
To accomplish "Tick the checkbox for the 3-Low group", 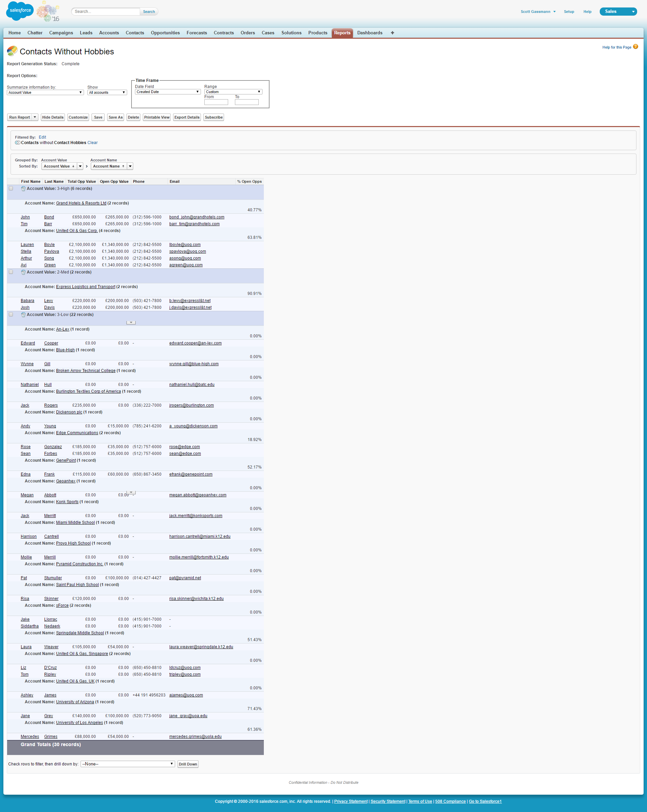I will [11, 315].
